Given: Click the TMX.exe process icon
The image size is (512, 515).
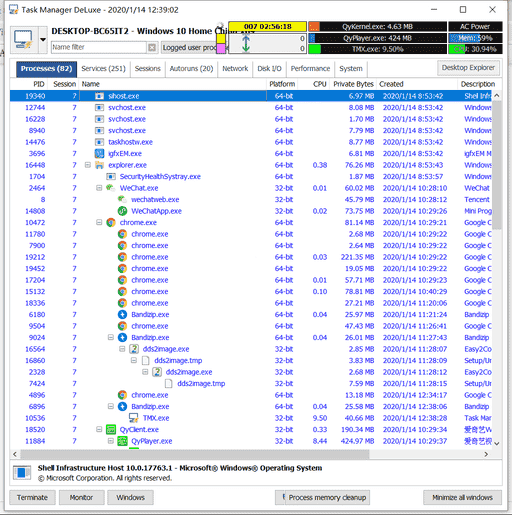Looking at the screenshot, I should [134, 418].
